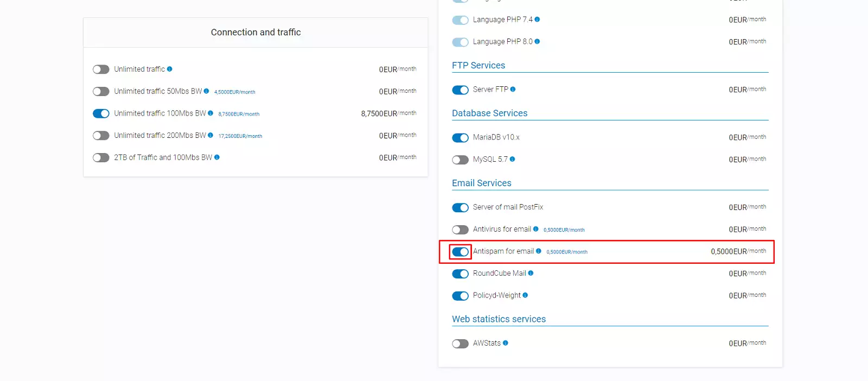Click info icon next to RoundCube Mail
The height and width of the screenshot is (381, 868).
pos(531,273)
